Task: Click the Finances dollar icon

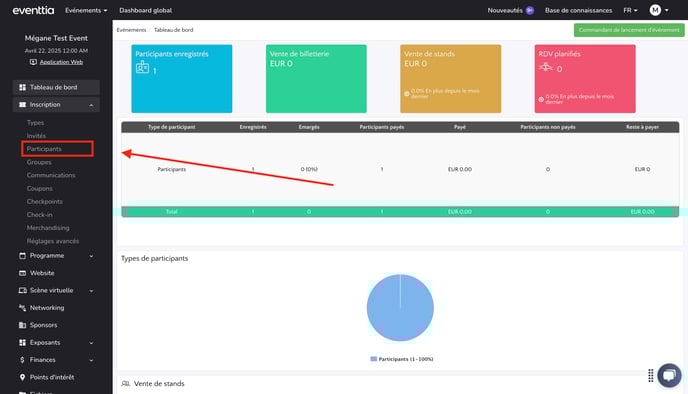Action: [22, 360]
